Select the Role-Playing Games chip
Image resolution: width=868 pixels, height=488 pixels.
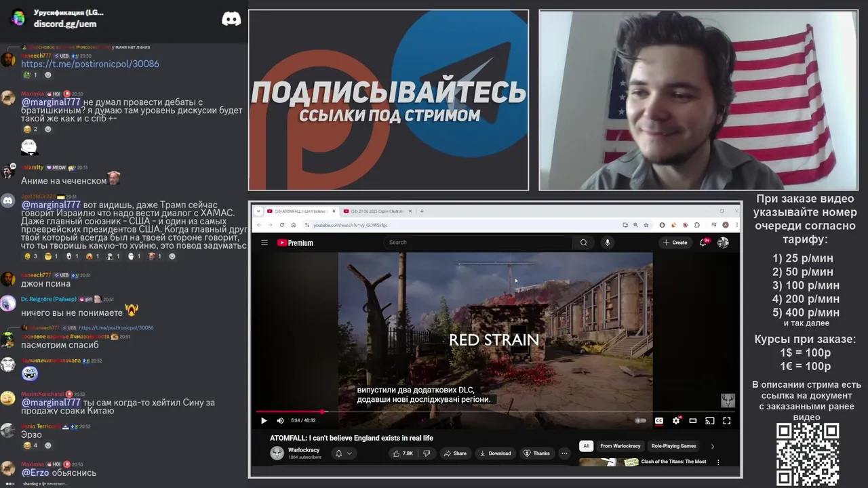point(674,446)
